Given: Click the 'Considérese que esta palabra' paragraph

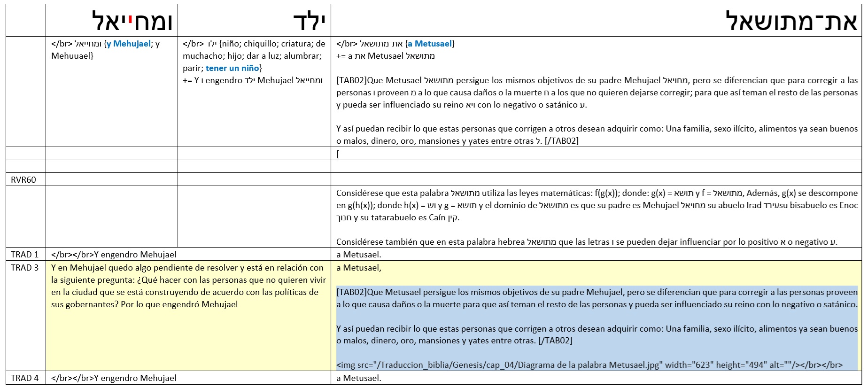Looking at the screenshot, I should point(597,205).
